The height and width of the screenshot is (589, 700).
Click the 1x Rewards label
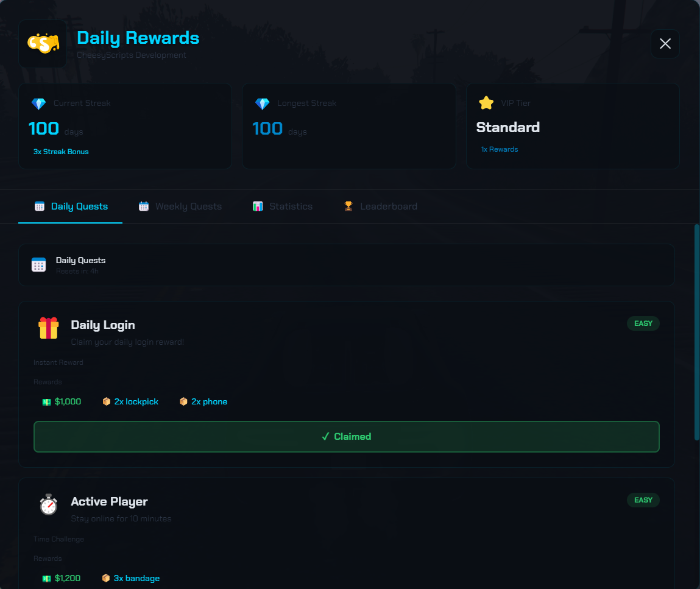(500, 149)
